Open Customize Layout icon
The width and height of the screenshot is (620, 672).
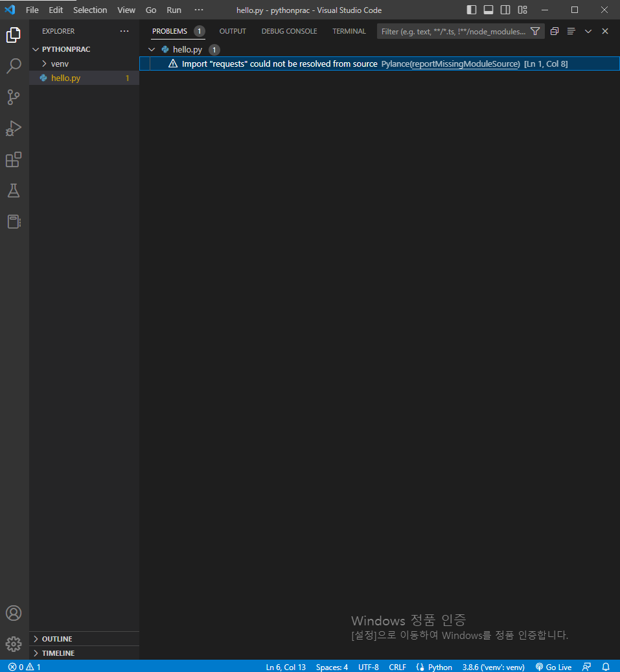522,10
